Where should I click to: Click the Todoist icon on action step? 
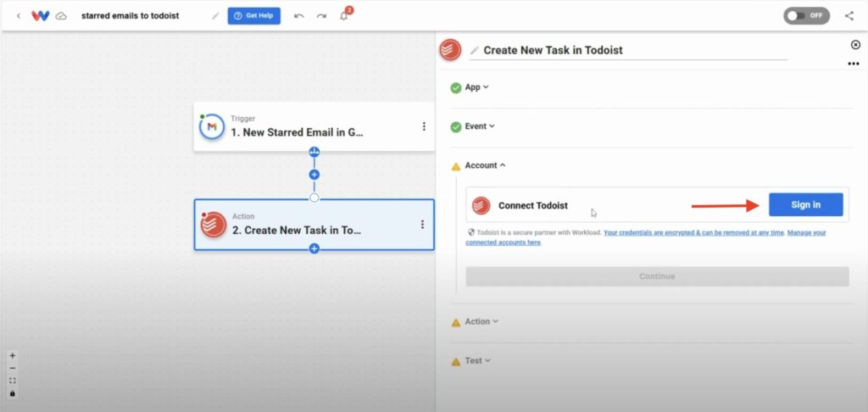point(214,225)
